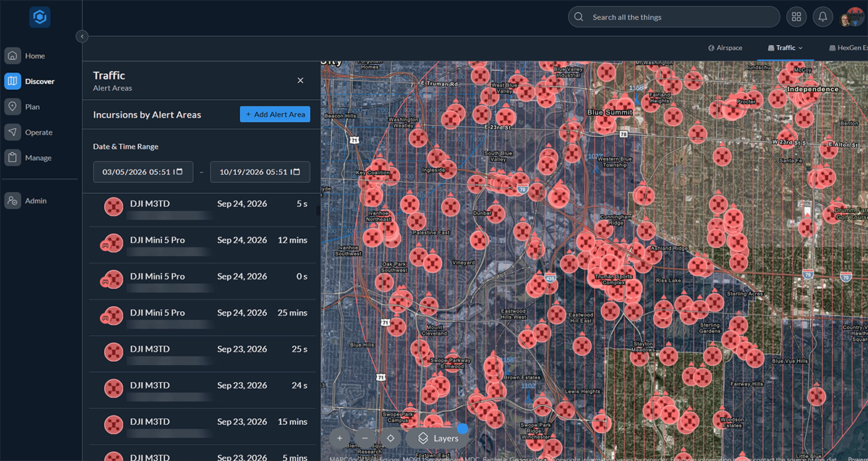Click drone icon in the 24 s row
Screen dimensions: 868x461
point(114,389)
